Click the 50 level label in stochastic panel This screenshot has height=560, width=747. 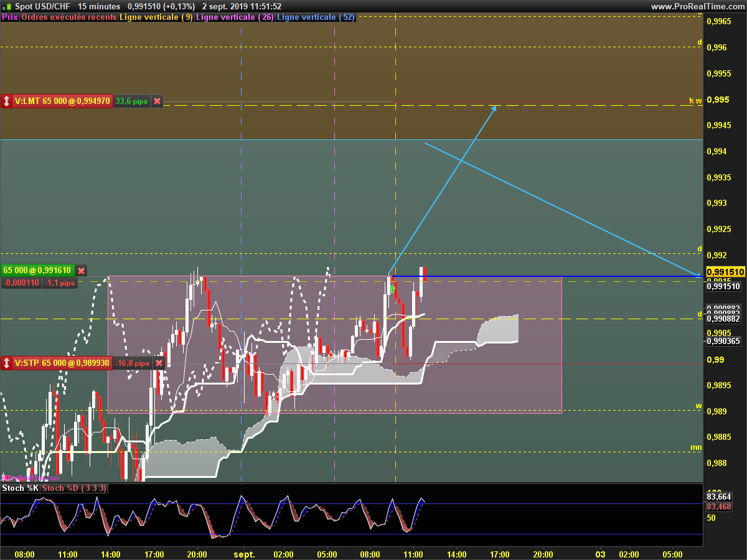[711, 518]
